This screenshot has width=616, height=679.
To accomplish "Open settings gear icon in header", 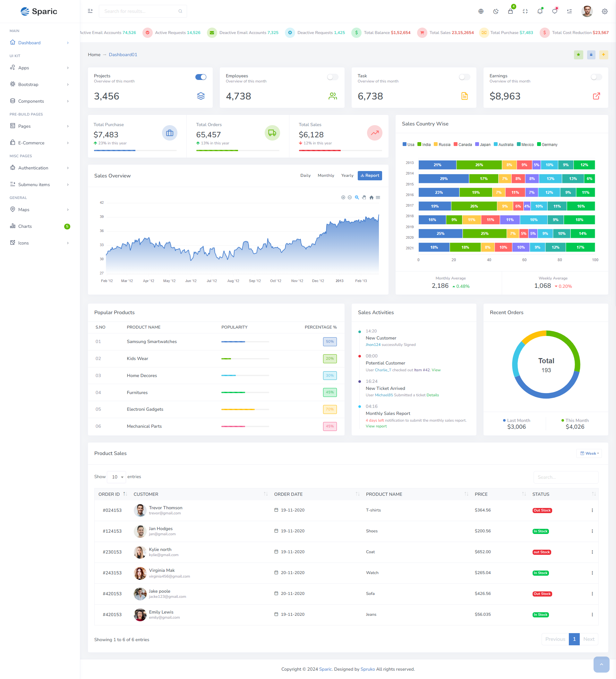I will pos(604,12).
